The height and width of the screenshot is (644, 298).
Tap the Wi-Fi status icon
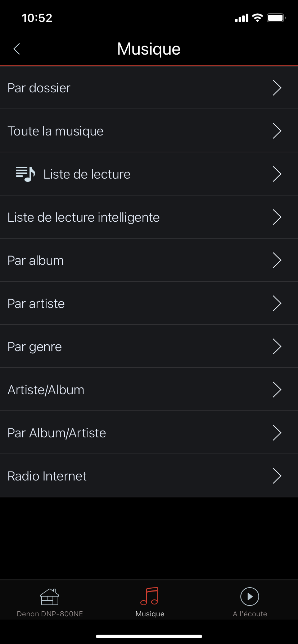258,18
